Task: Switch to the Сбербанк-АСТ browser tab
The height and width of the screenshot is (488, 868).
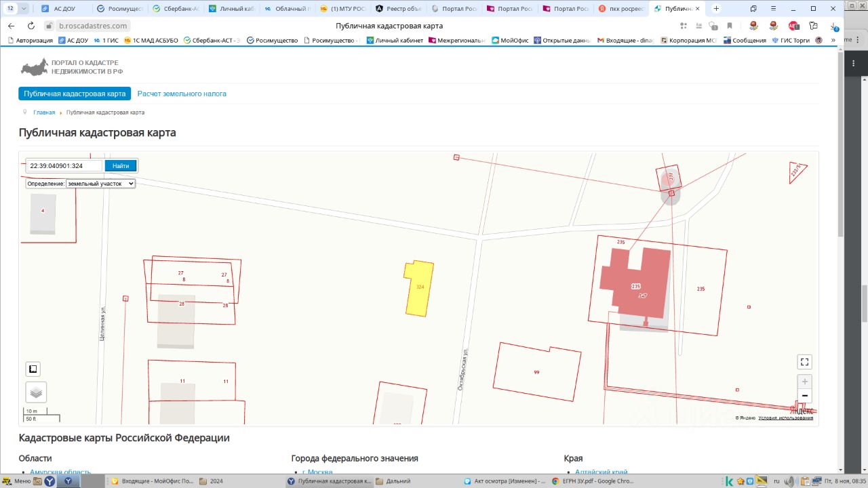Action: tap(174, 9)
